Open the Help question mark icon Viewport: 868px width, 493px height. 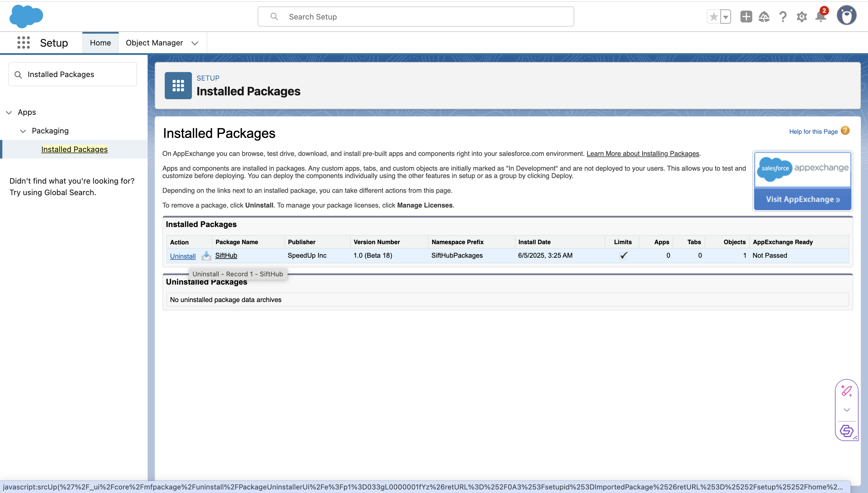tap(783, 17)
